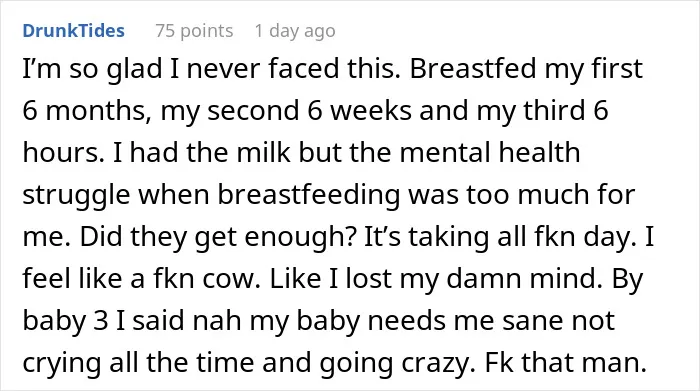
Task: Click the word 'months,' in the comment
Action: (98, 111)
